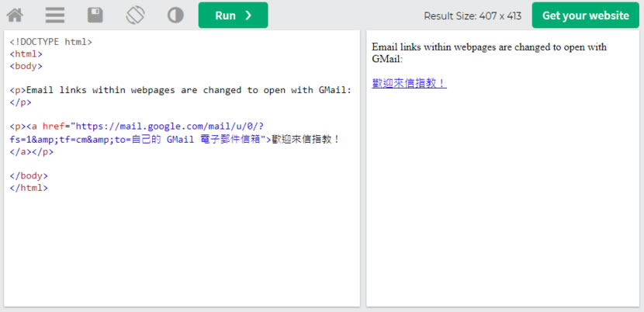
Task: Run the code with the Run button
Action: coord(233,15)
